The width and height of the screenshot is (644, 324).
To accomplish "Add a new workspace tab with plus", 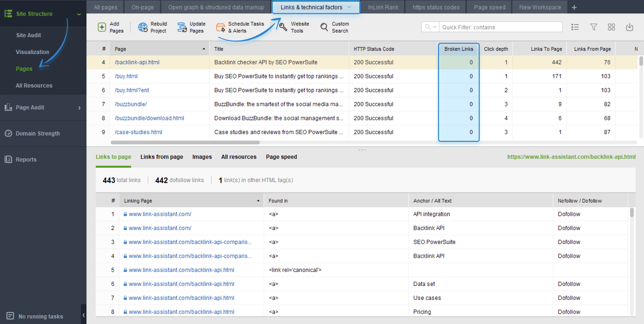I will (574, 7).
